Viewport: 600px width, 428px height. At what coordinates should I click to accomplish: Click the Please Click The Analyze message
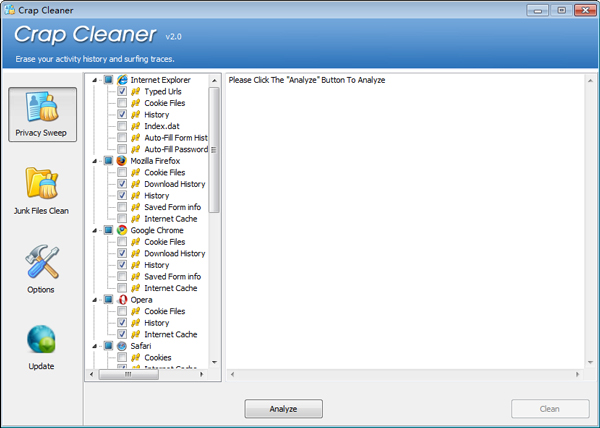click(x=307, y=80)
